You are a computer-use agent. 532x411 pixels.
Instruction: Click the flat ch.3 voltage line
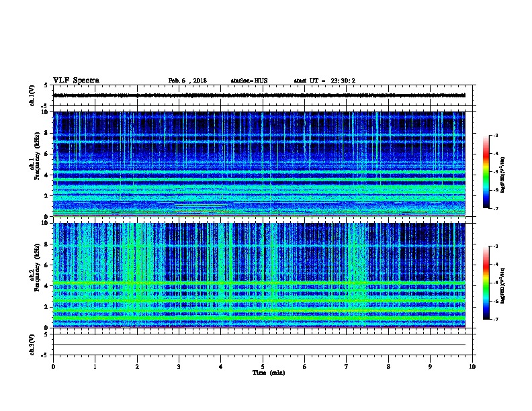pos(259,345)
